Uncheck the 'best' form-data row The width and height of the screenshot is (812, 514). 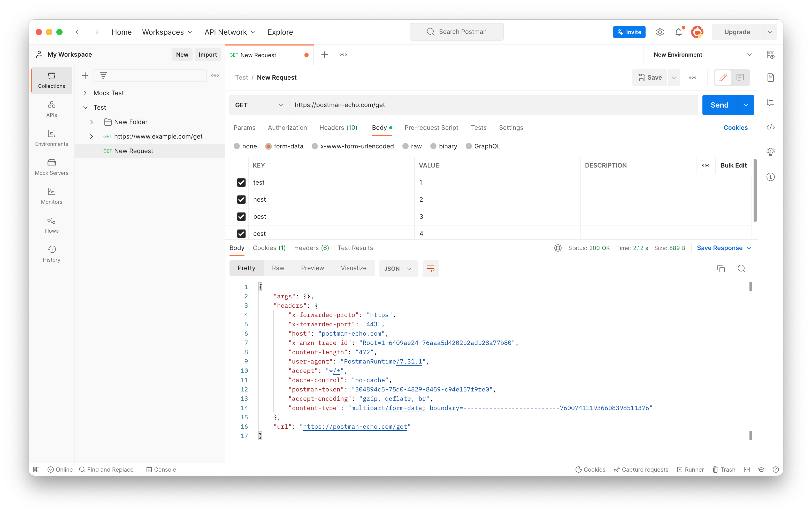(x=241, y=216)
